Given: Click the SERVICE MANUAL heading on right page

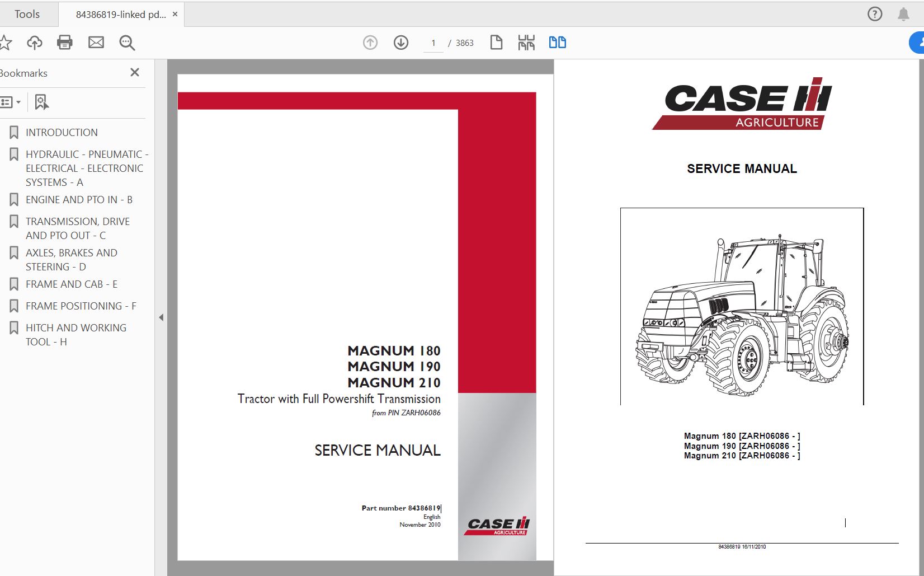Looking at the screenshot, I should coord(742,169).
